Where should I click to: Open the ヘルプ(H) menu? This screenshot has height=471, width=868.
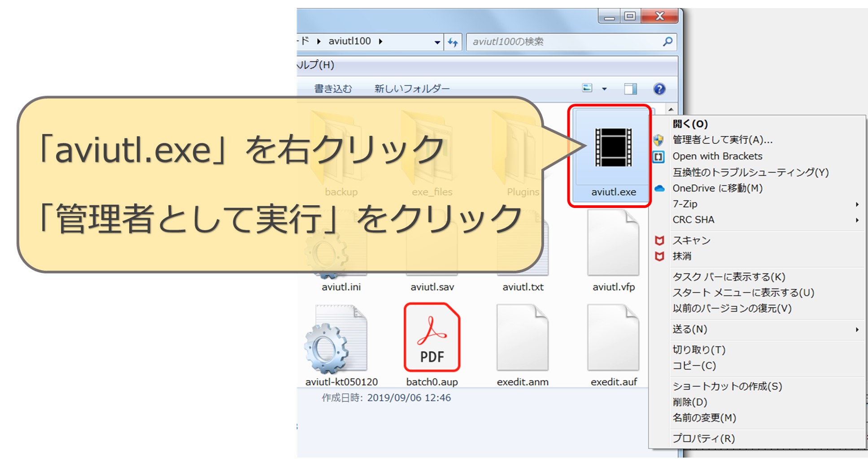coord(315,65)
